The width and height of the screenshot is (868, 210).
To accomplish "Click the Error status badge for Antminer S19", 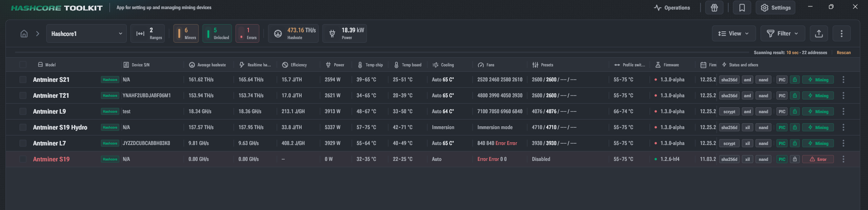I will (x=818, y=159).
